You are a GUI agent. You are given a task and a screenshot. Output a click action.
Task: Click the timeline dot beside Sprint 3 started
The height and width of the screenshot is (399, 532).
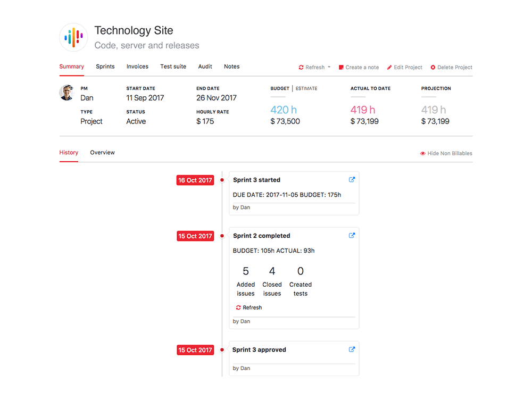(x=222, y=180)
